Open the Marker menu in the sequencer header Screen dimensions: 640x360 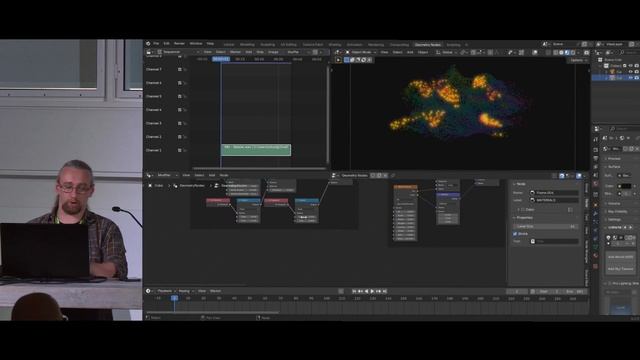pos(236,52)
